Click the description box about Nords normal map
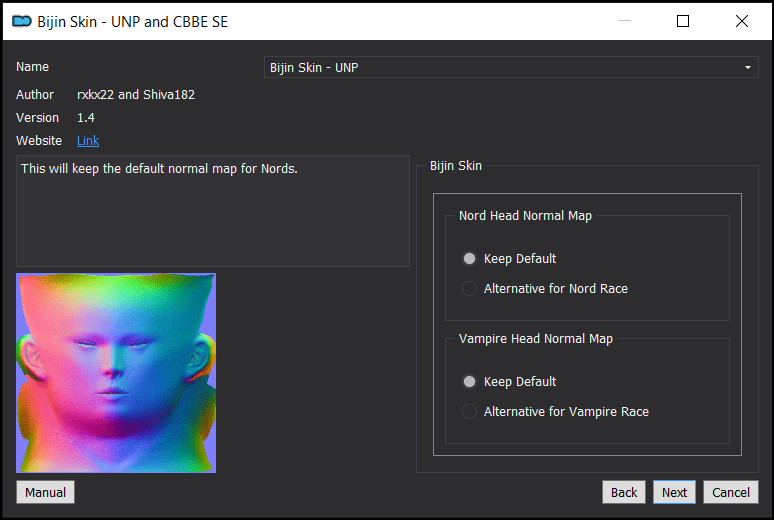The width and height of the screenshot is (774, 520). pyautogui.click(x=213, y=211)
